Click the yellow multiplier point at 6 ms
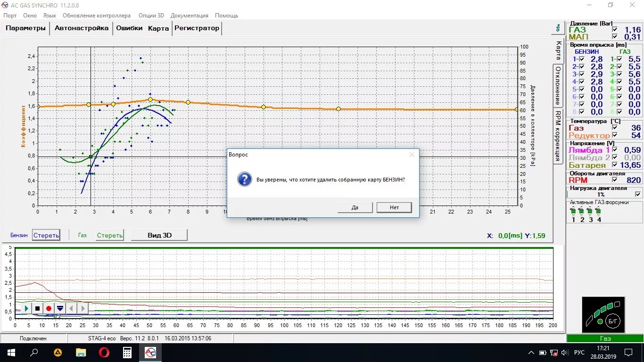The height and width of the screenshot is (362, 644). coord(150,99)
